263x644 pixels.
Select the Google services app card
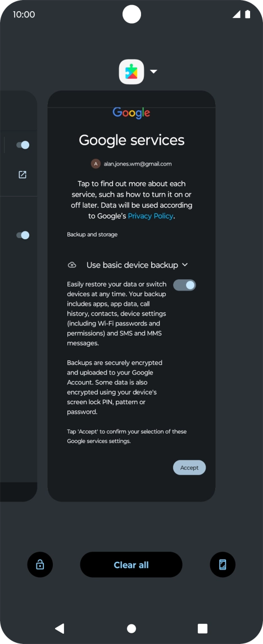pyautogui.click(x=131, y=296)
